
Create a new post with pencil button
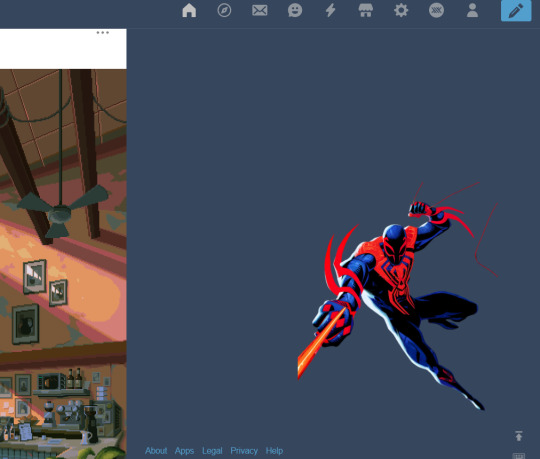click(x=516, y=11)
